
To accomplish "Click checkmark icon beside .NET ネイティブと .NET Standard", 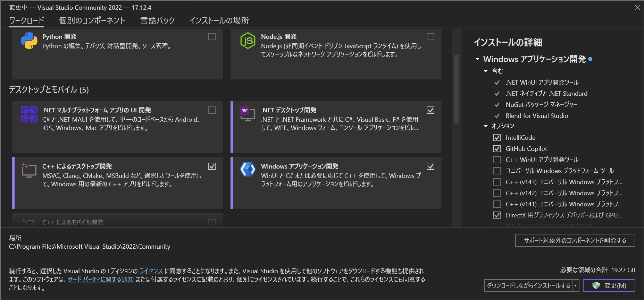I will coord(497,94).
